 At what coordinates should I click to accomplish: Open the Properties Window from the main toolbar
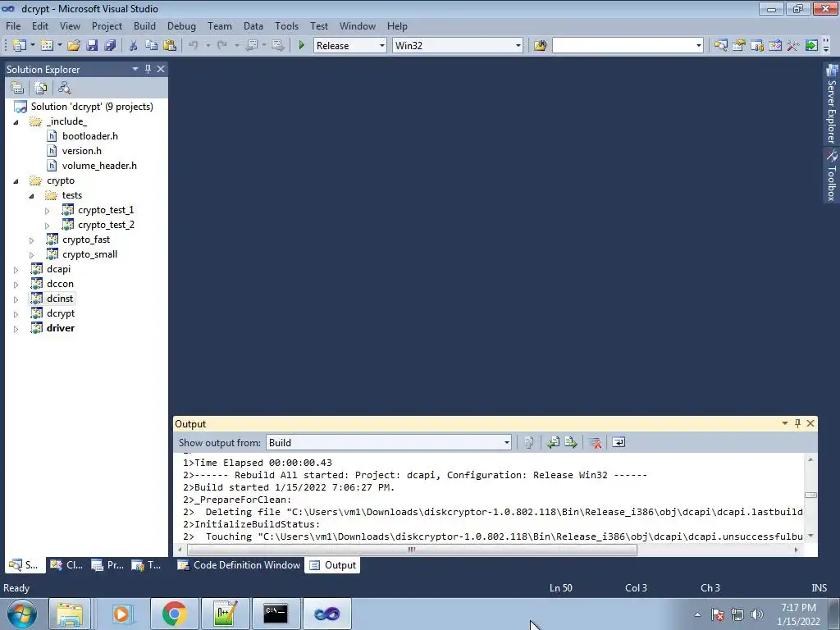(x=739, y=46)
